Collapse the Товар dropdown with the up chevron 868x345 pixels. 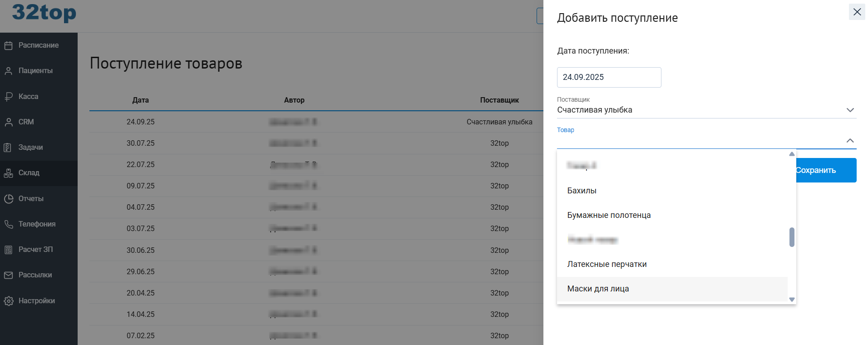tap(850, 141)
